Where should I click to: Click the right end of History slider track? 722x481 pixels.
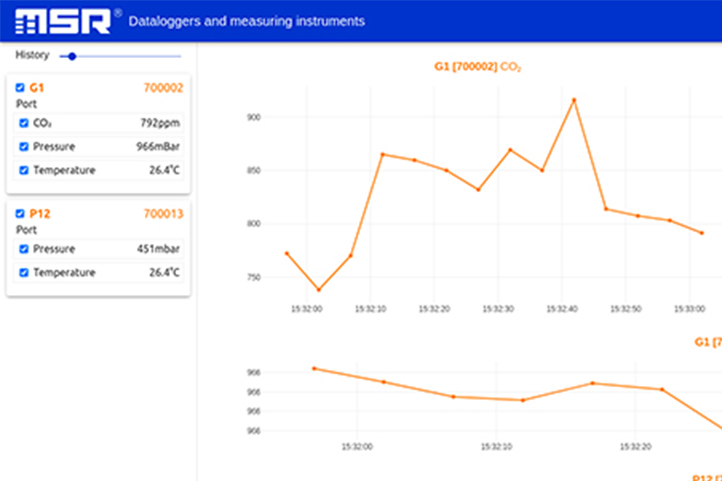tap(179, 56)
